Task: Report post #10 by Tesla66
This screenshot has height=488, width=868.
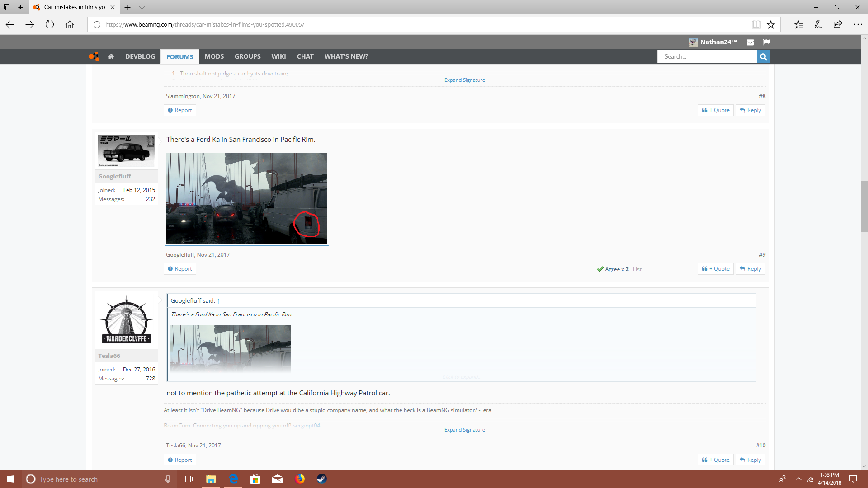Action: pos(180,460)
